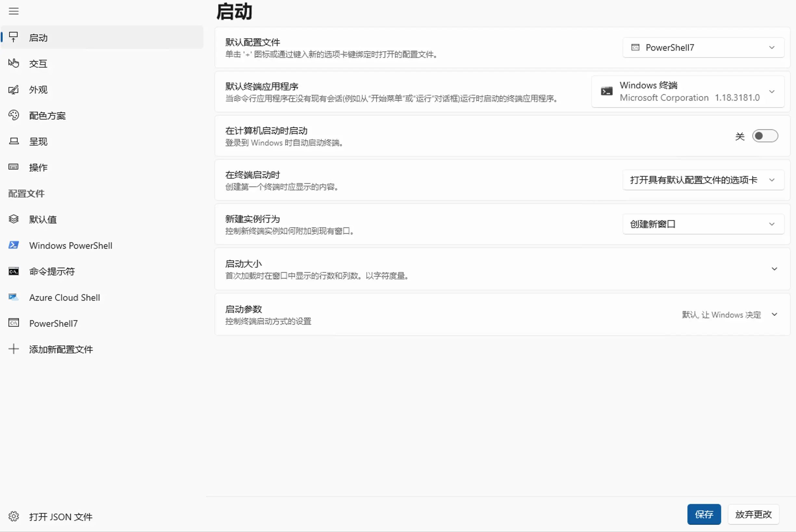This screenshot has height=532, width=796.
Task: Go to the 配色方案 settings page
Action: (102, 116)
